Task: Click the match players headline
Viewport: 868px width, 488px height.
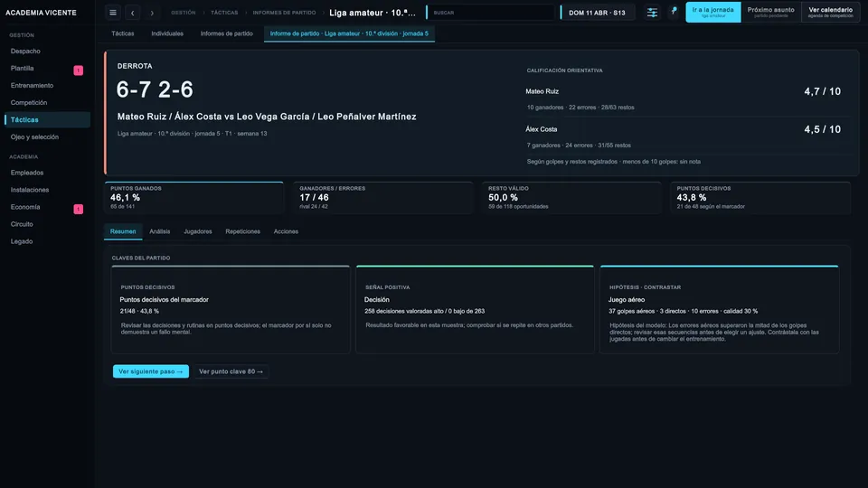Action: [267, 117]
